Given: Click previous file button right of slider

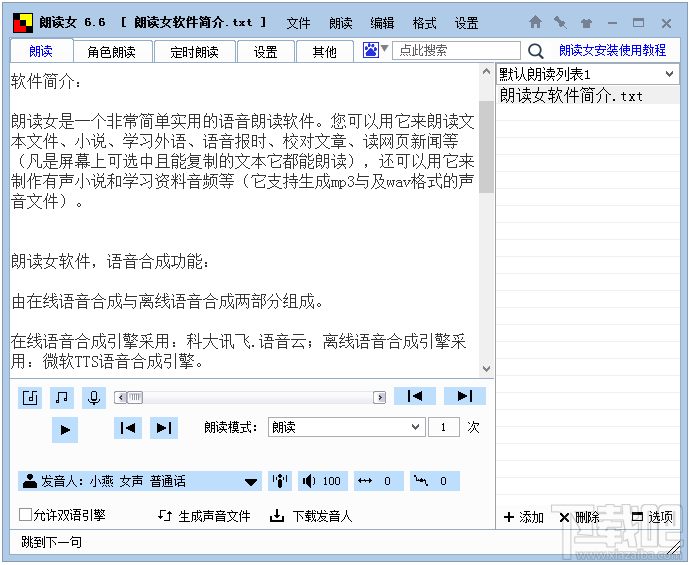Looking at the screenshot, I should click(415, 396).
